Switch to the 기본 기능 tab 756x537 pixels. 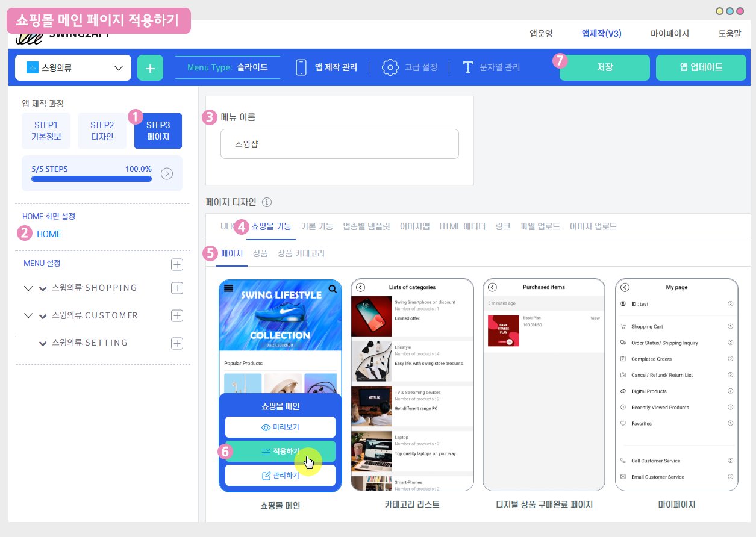[317, 226]
